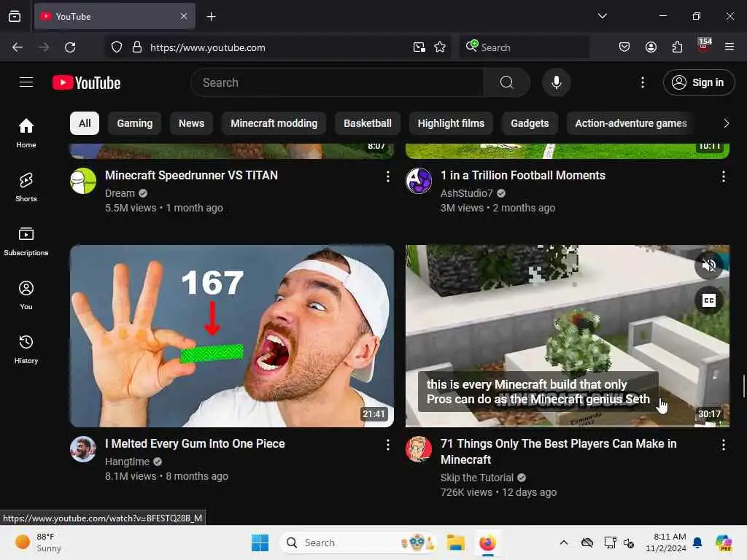Select the Minecraft modding chip

pyautogui.click(x=274, y=123)
